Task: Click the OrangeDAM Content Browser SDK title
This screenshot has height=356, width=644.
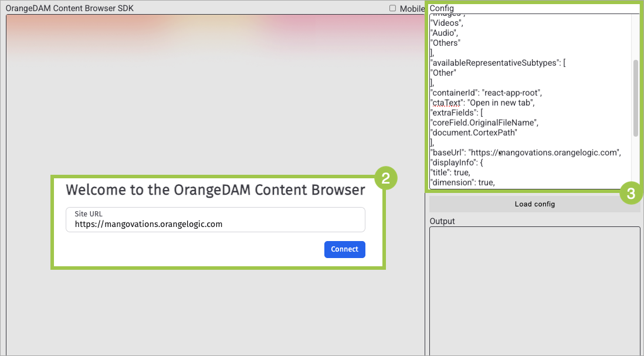Action: [69, 8]
